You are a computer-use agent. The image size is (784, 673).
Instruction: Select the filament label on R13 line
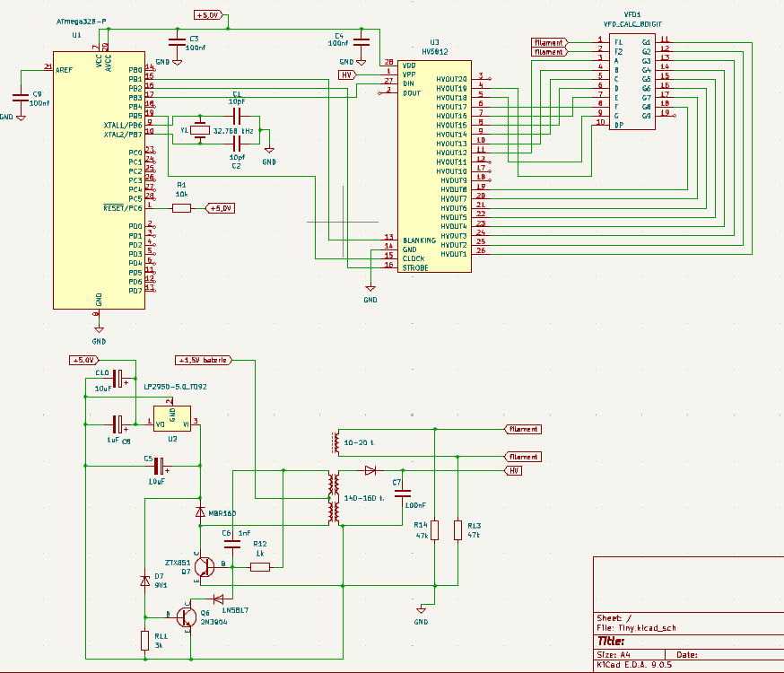tap(523, 457)
